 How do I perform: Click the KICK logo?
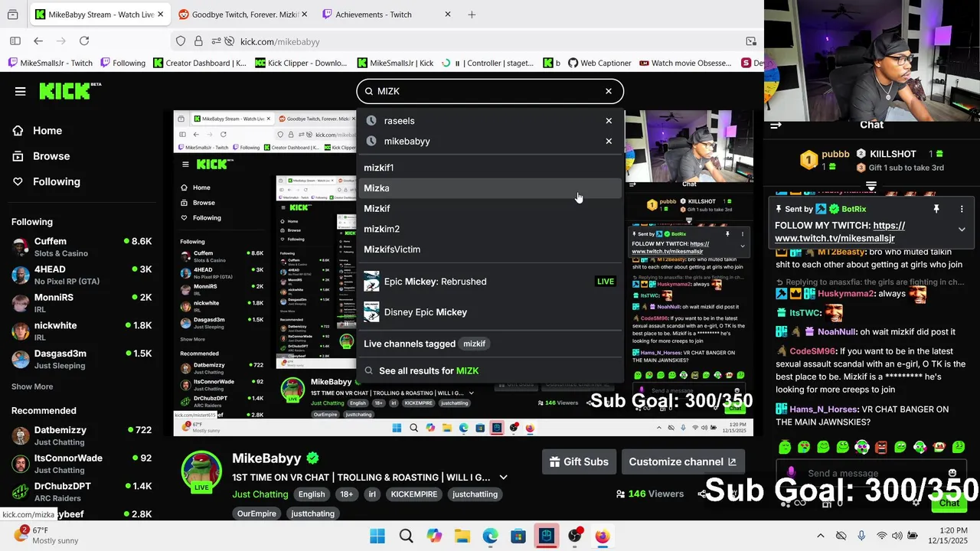click(70, 91)
